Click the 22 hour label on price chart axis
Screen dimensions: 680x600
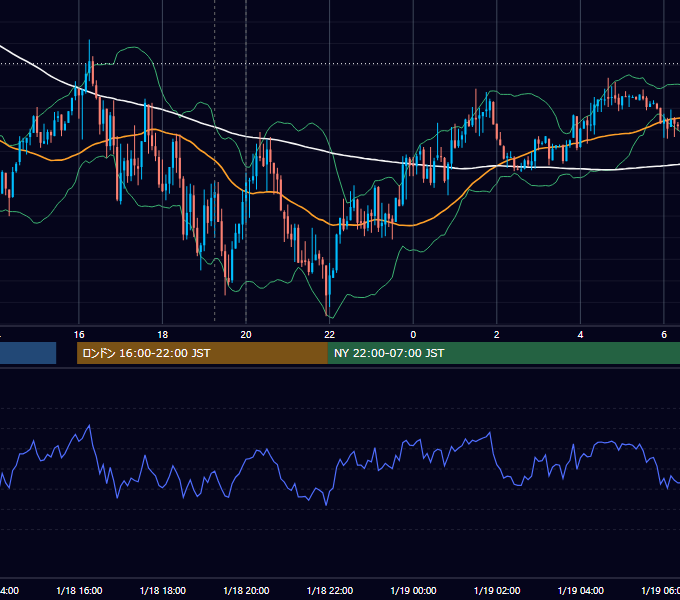330,335
